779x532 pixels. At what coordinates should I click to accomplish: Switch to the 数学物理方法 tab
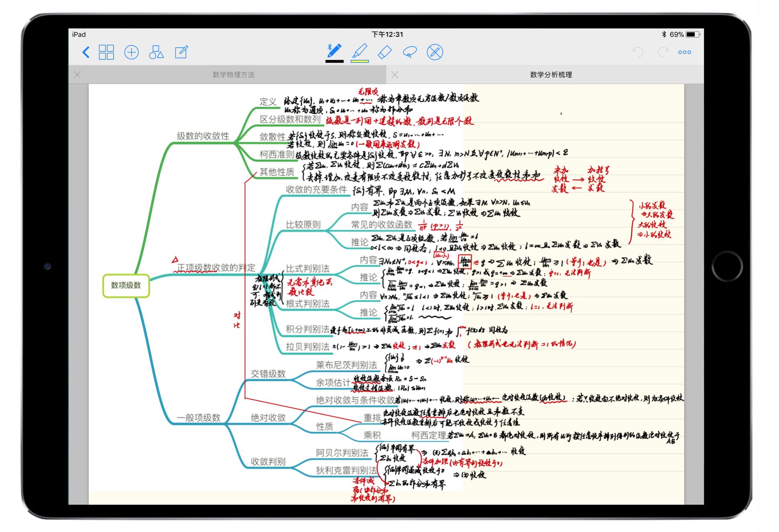tap(233, 75)
